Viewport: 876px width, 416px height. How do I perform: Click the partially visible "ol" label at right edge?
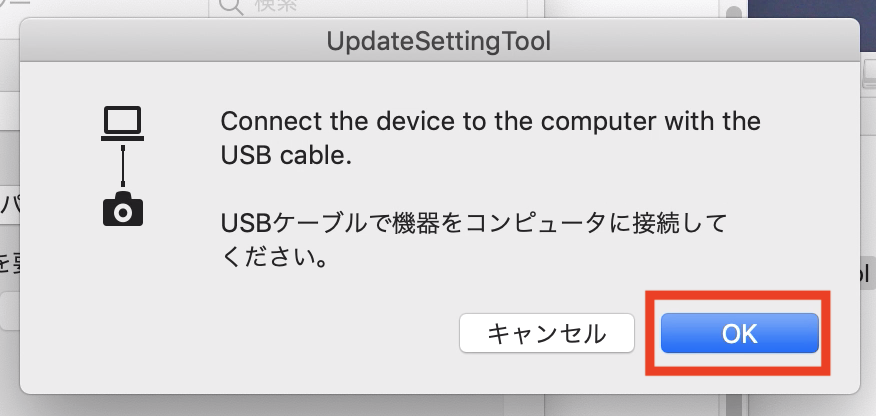tap(866, 272)
